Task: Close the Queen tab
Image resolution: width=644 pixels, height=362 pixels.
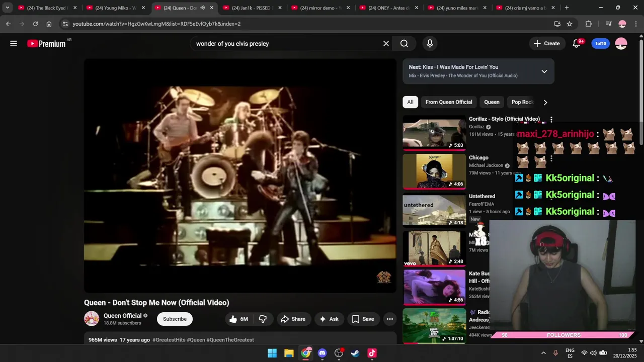Action: point(211,8)
